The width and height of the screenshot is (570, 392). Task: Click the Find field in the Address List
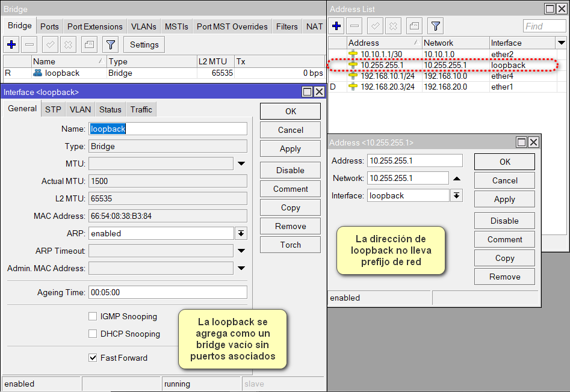tap(544, 25)
